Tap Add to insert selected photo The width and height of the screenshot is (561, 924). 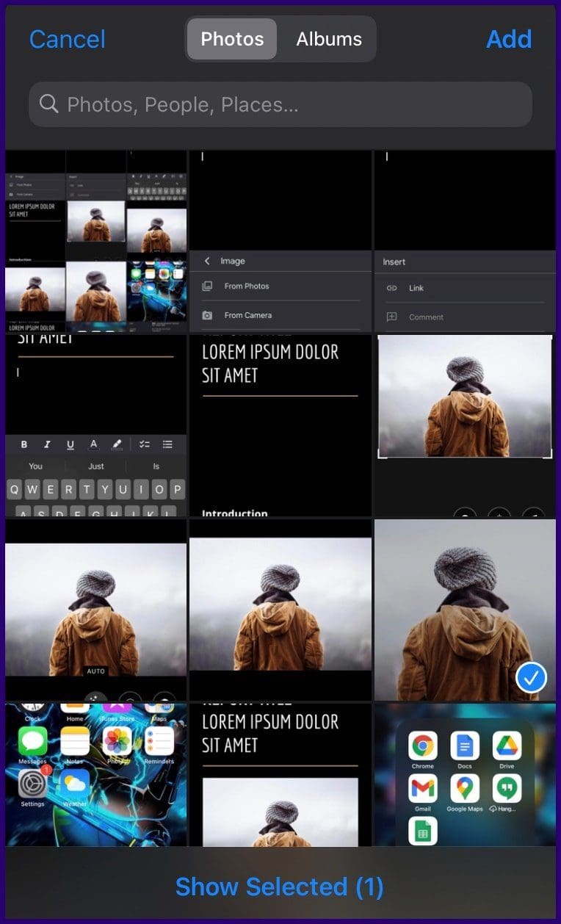509,39
